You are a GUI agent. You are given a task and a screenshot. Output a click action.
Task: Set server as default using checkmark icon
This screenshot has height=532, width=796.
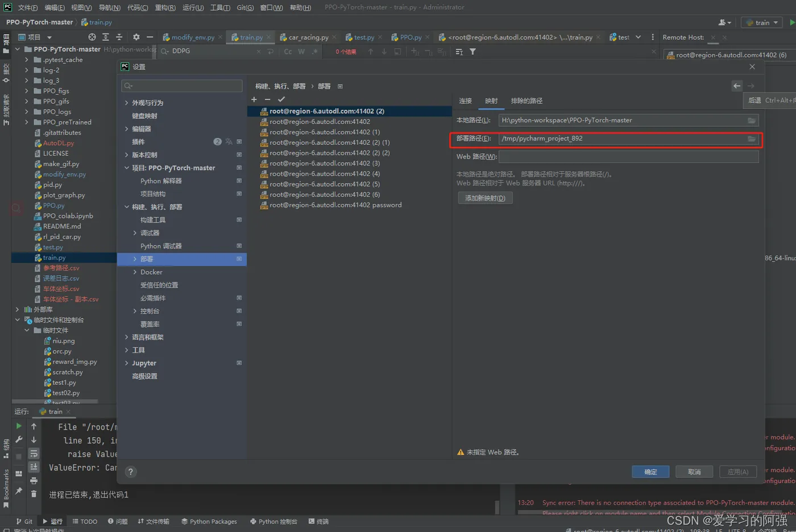tap(281, 99)
